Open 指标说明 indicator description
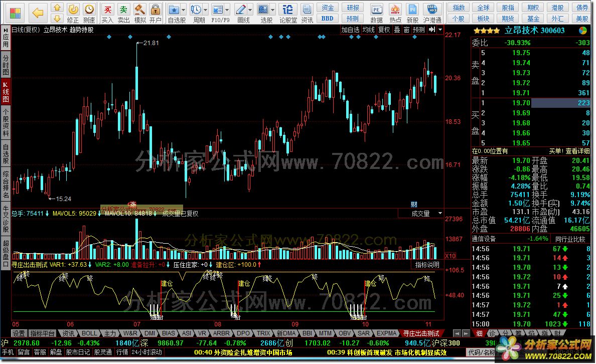This screenshot has height=364, width=596. coord(427,264)
